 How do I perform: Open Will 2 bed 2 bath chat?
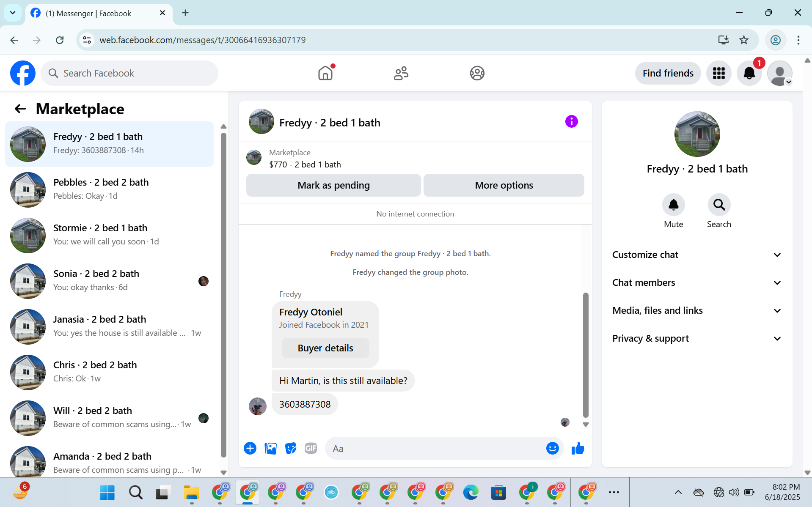(x=109, y=418)
